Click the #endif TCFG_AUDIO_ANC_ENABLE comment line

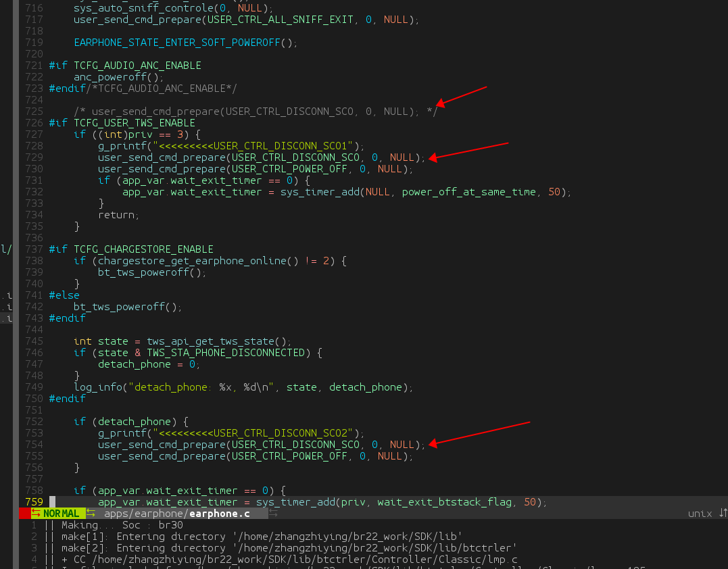pos(143,88)
